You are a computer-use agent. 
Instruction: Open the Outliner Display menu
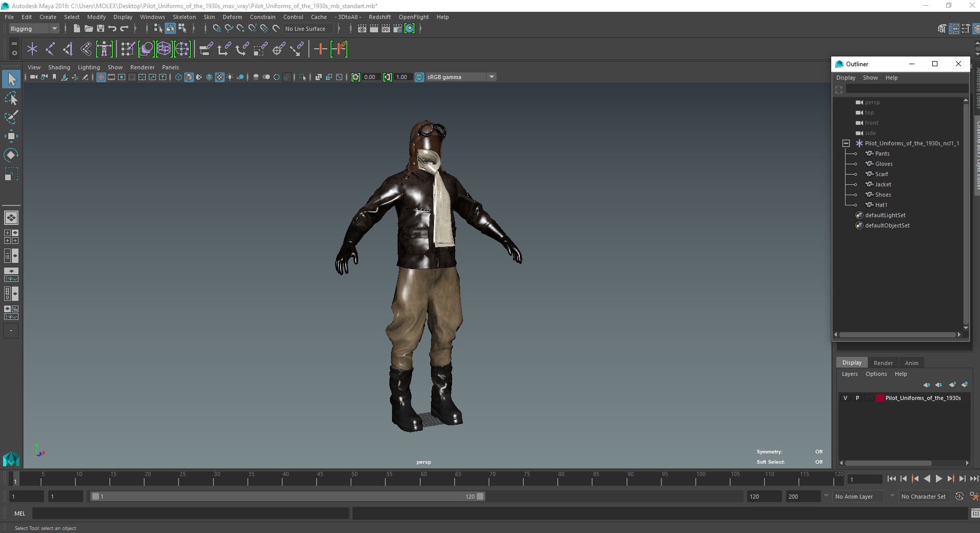[846, 78]
